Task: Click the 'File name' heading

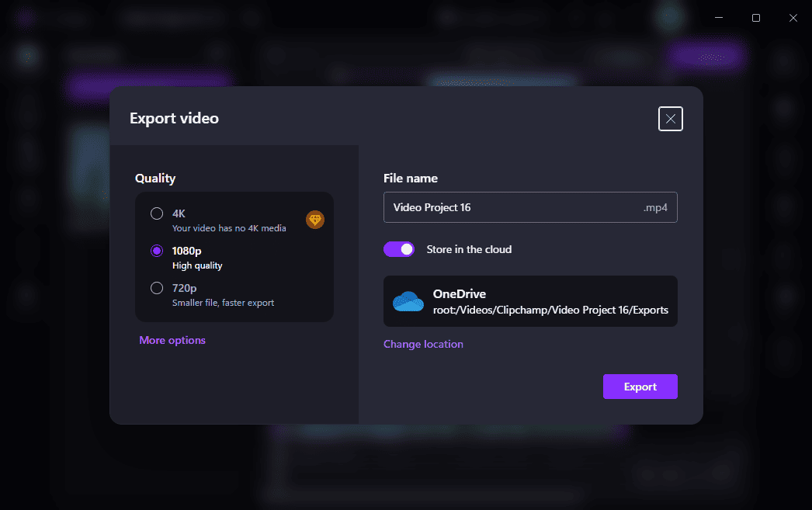Action: pyautogui.click(x=411, y=178)
